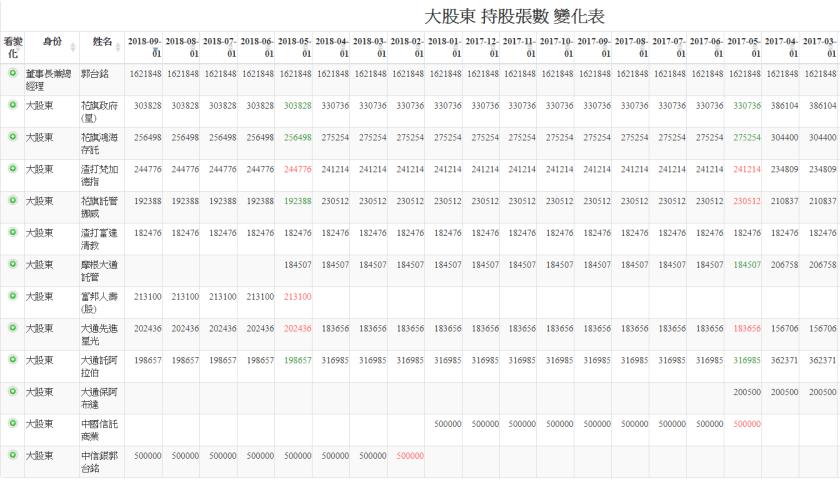Click green icon beside 花旗託管挪威
This screenshot has width=840, height=480.
pos(12,200)
